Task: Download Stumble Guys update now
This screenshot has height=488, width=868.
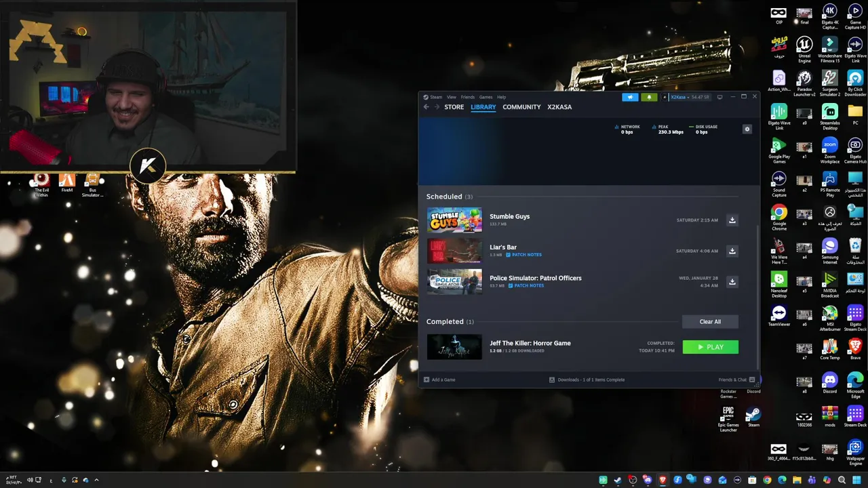Action: (x=732, y=220)
